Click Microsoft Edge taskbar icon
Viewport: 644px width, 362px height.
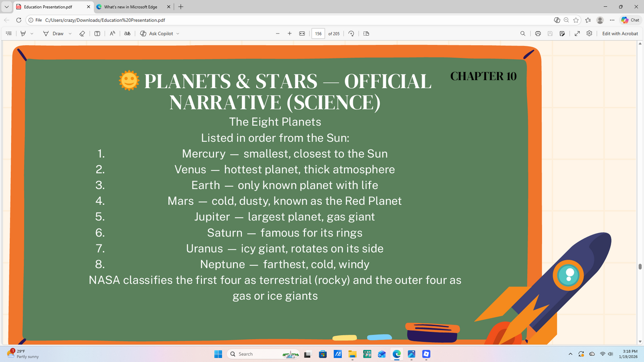point(397,354)
